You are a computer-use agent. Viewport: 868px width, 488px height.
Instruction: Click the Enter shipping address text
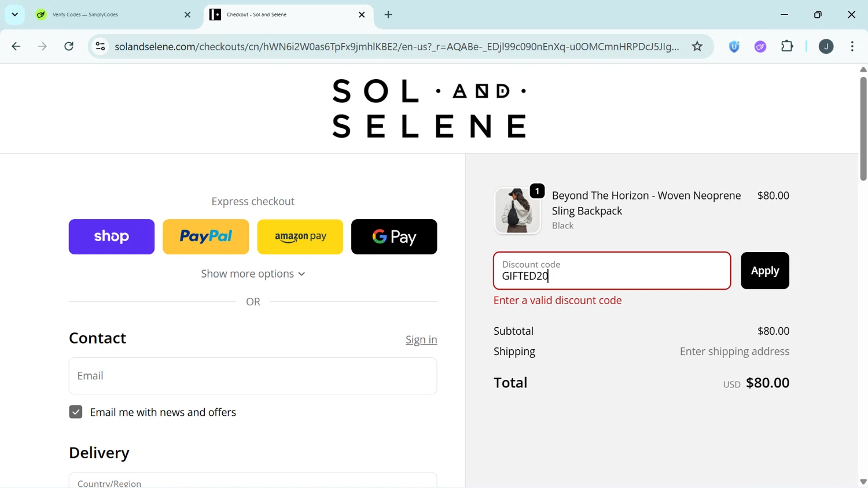point(734,352)
